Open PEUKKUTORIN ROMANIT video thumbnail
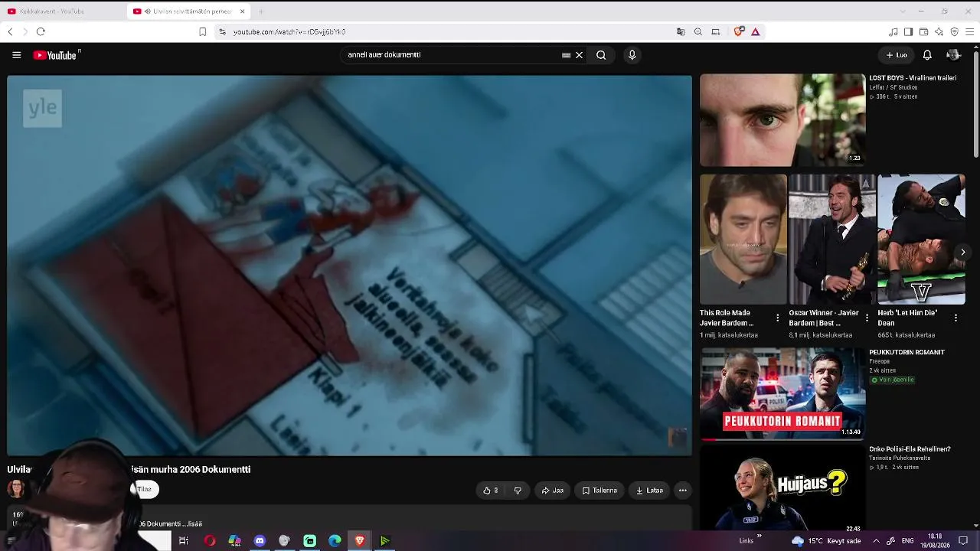 click(782, 393)
